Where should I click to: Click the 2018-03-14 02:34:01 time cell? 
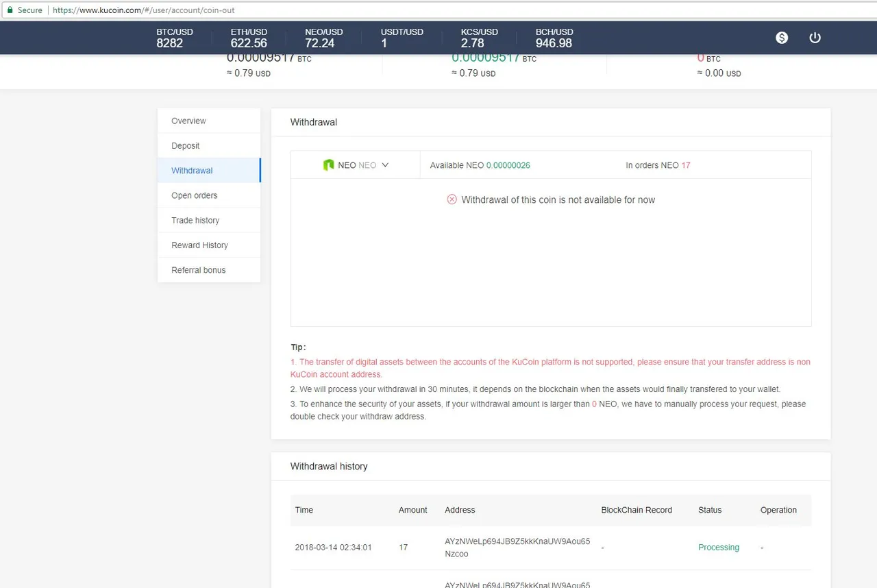(x=334, y=547)
